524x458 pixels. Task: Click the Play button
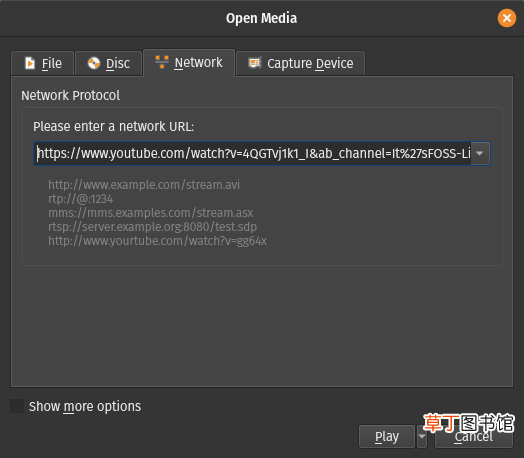pos(387,436)
